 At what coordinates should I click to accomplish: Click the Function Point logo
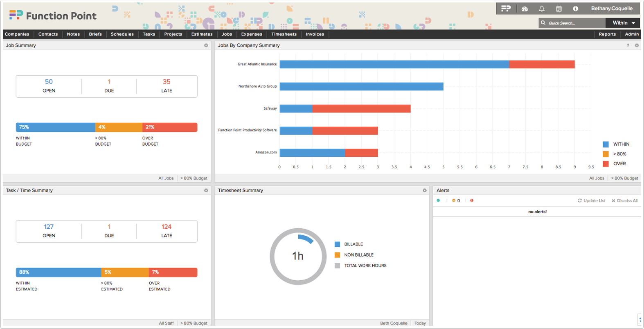[x=53, y=16]
